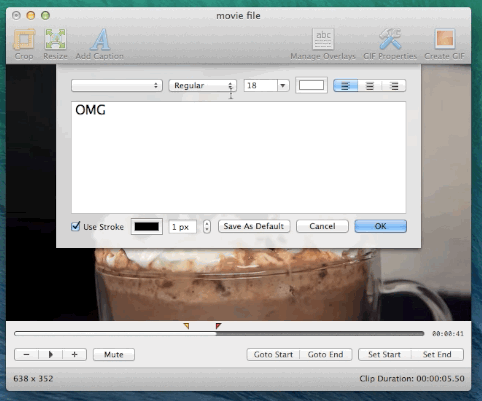Open the Regular font style dropdown

pos(202,86)
